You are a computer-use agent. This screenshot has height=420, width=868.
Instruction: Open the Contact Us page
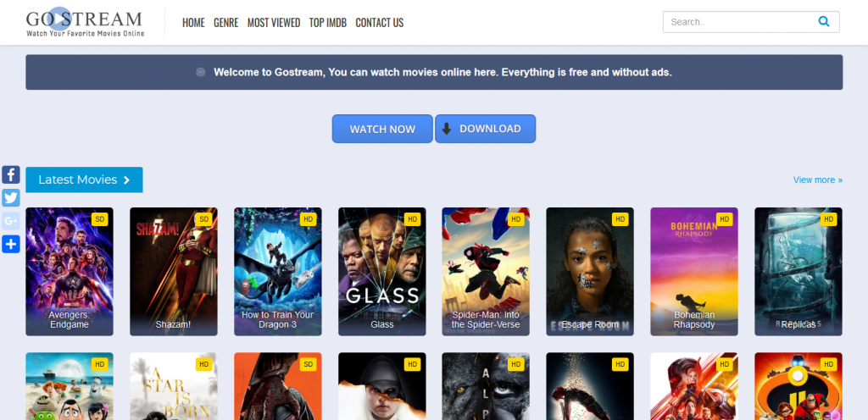(x=379, y=23)
